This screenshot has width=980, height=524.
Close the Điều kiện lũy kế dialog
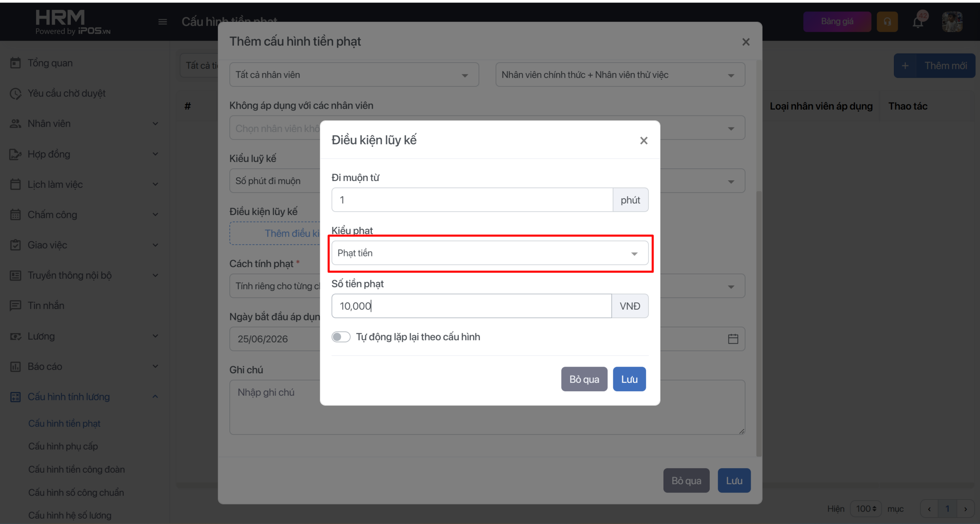[x=644, y=140]
